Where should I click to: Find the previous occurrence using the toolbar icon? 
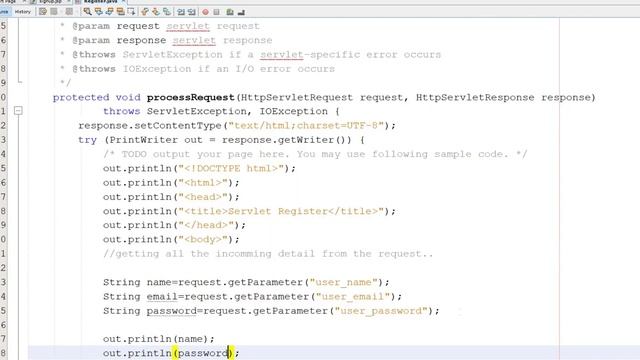coord(98,12)
